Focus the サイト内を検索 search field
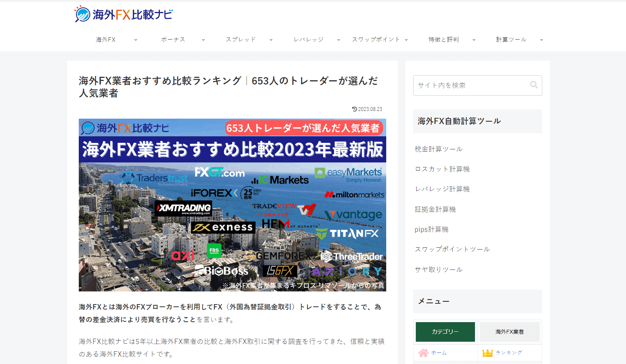The width and height of the screenshot is (626, 364). [x=477, y=85]
